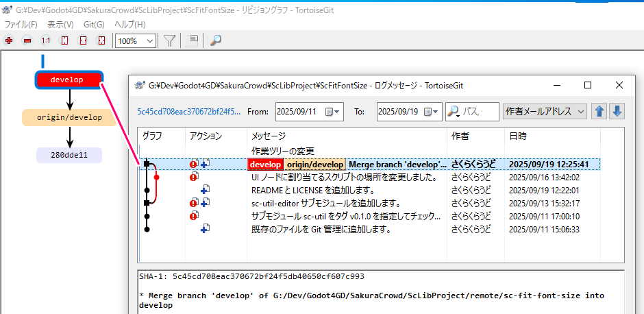The width and height of the screenshot is (644, 314).
Task: Open the 表示(V) menu
Action: click(x=60, y=24)
